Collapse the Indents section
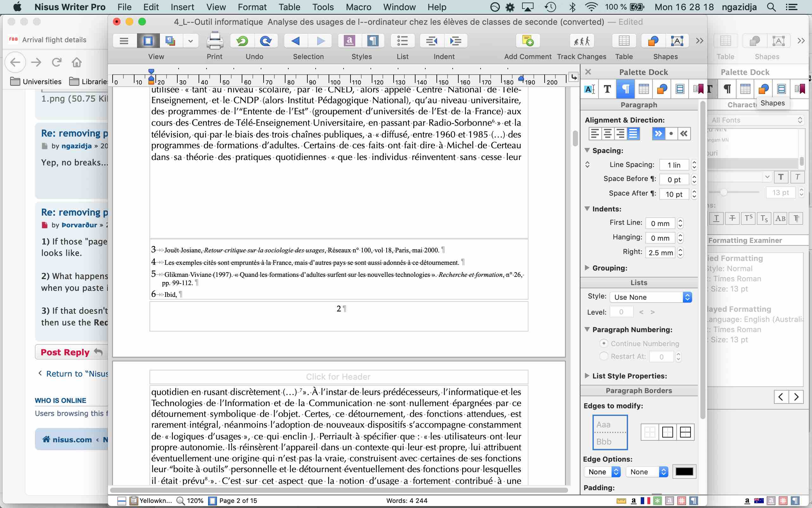812x508 pixels. pyautogui.click(x=587, y=209)
